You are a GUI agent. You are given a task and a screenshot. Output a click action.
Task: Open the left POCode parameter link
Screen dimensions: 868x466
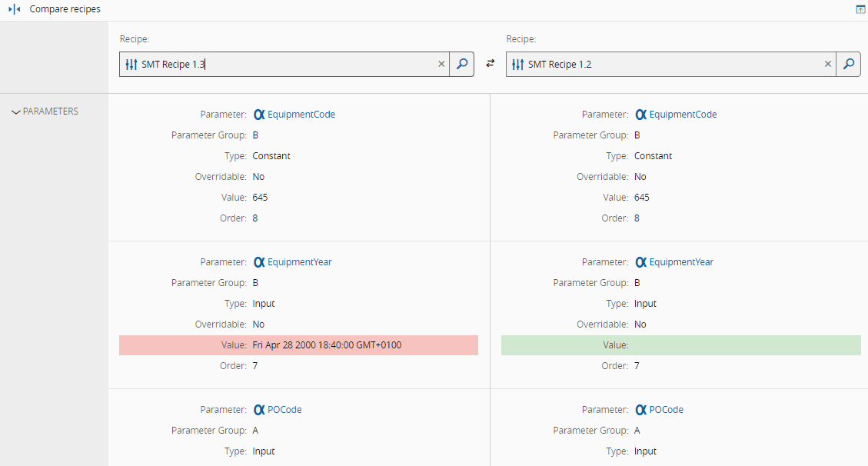(284, 410)
